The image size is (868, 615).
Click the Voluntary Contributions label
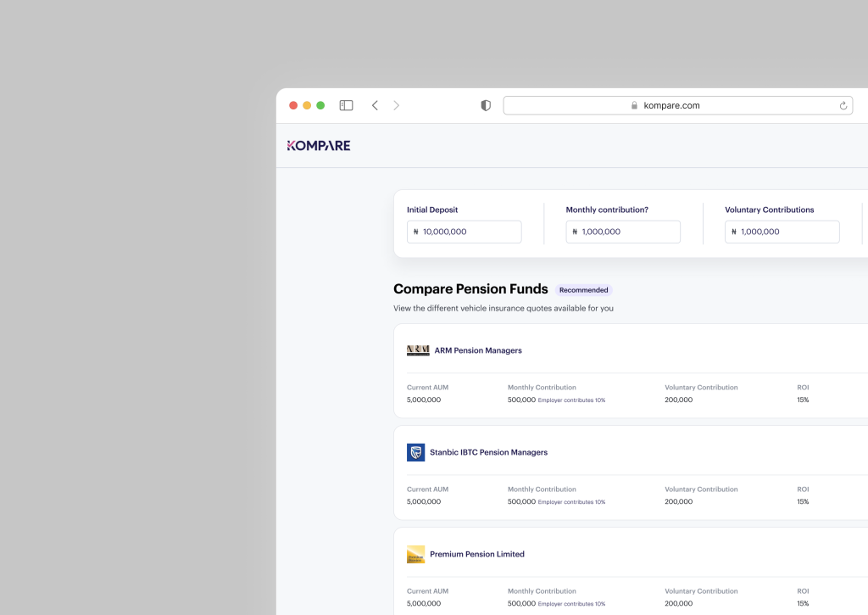770,210
